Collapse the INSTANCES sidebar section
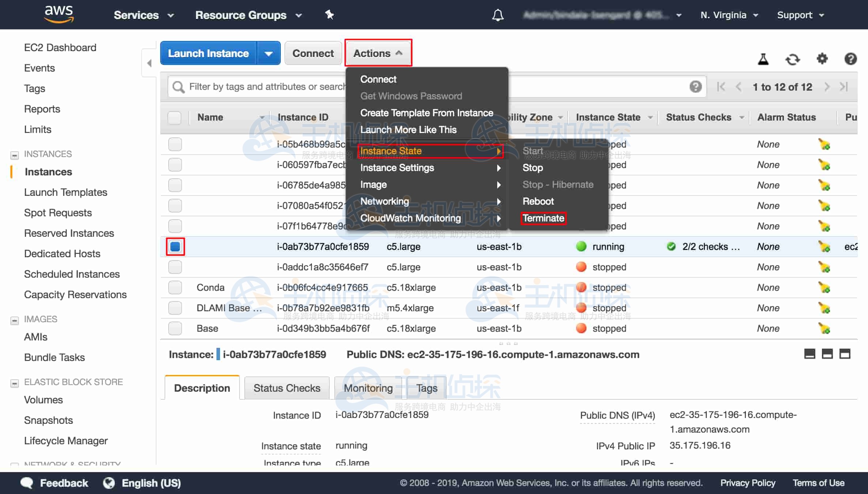Image resolution: width=868 pixels, height=494 pixels. coord(15,155)
